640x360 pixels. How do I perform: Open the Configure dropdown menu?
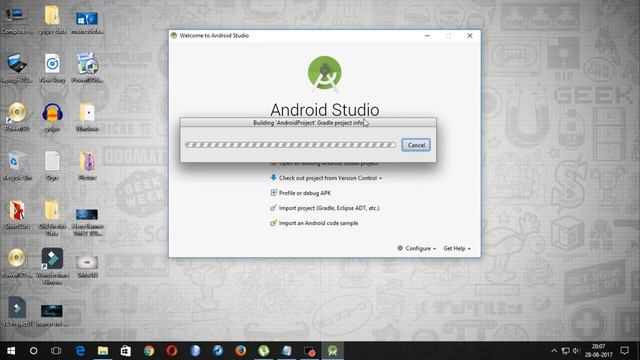coord(416,248)
